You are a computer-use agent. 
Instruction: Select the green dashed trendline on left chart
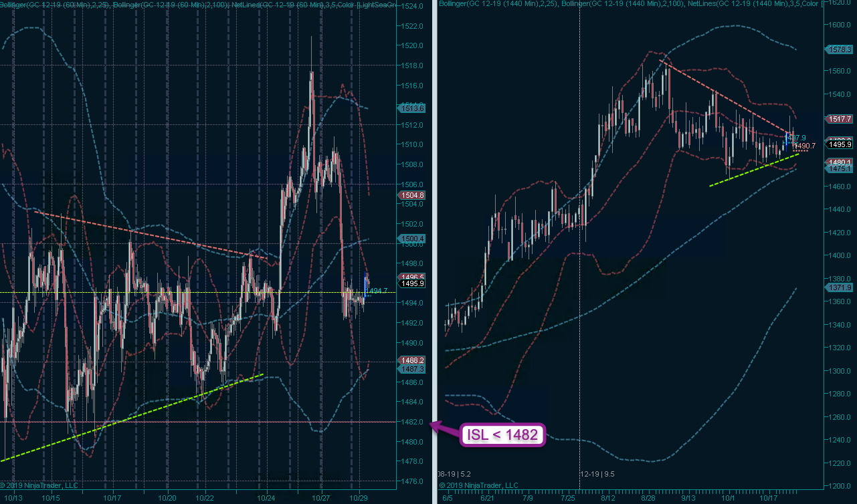(x=134, y=417)
